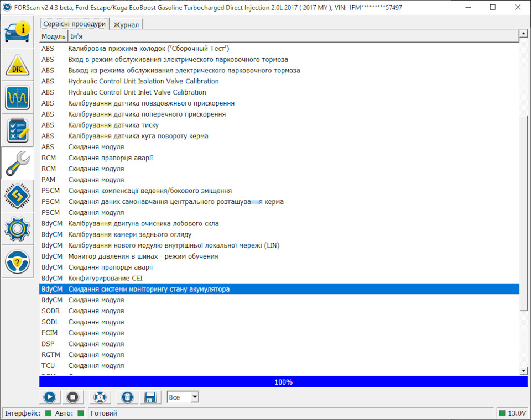Open the oscilloscope live data section
The width and height of the screenshot is (531, 420).
pos(17,97)
